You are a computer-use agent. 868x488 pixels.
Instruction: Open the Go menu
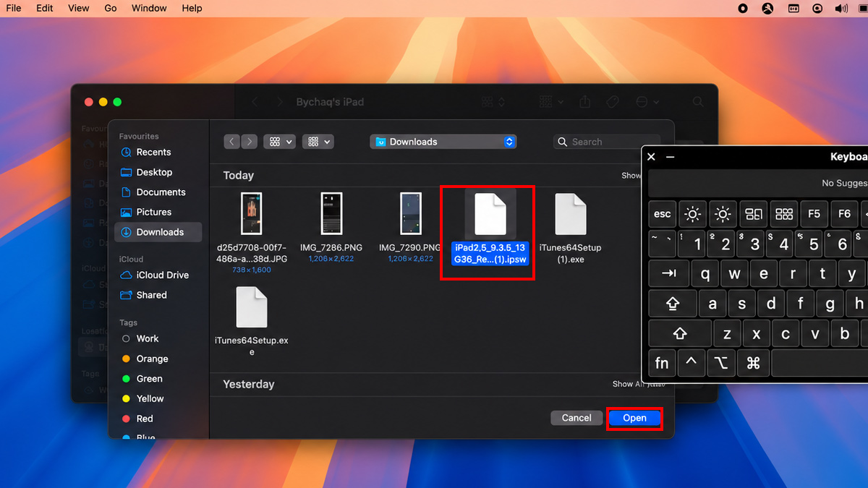click(x=111, y=8)
